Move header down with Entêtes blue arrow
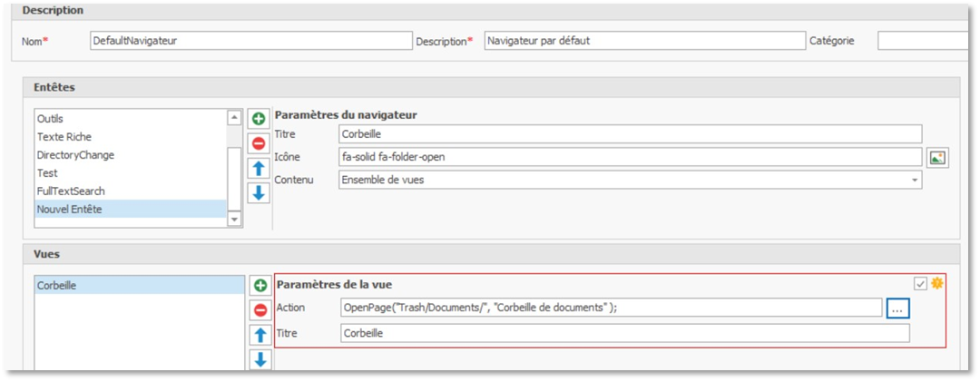Image resolution: width=980 pixels, height=382 pixels. (x=259, y=192)
